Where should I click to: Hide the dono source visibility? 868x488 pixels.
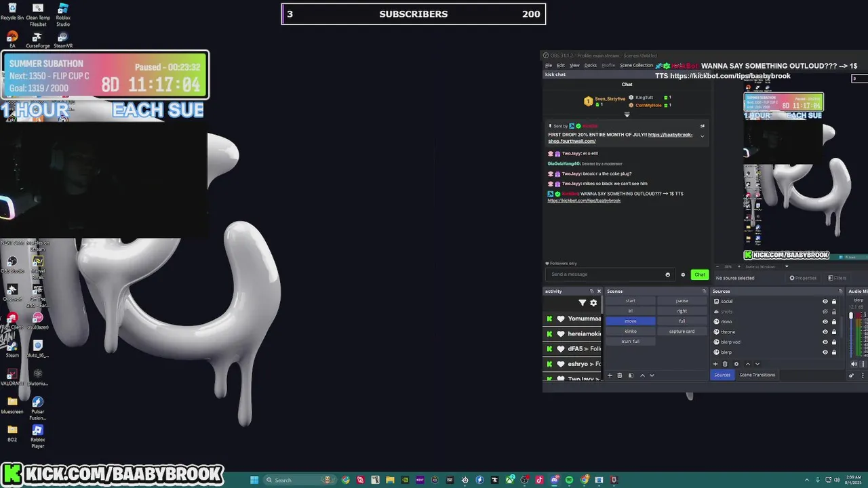point(825,322)
